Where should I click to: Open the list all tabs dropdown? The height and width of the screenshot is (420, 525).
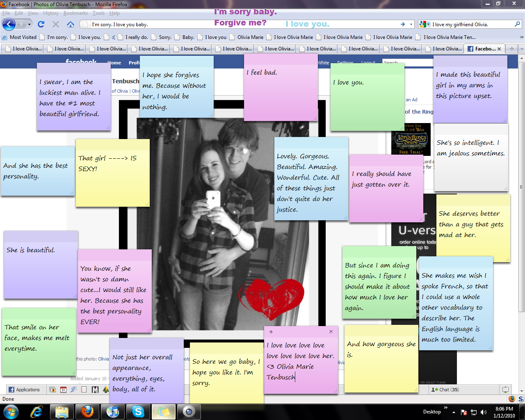(x=521, y=49)
